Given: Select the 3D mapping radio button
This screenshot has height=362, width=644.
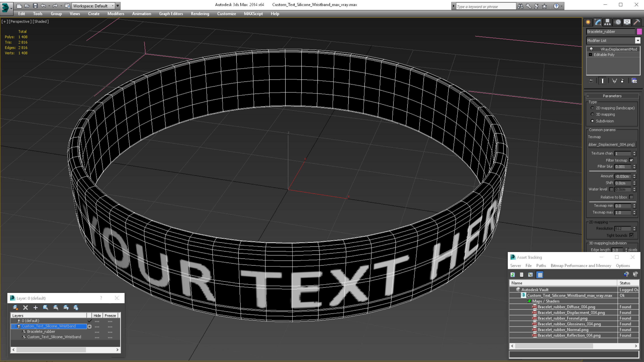Looking at the screenshot, I should coord(592,114).
